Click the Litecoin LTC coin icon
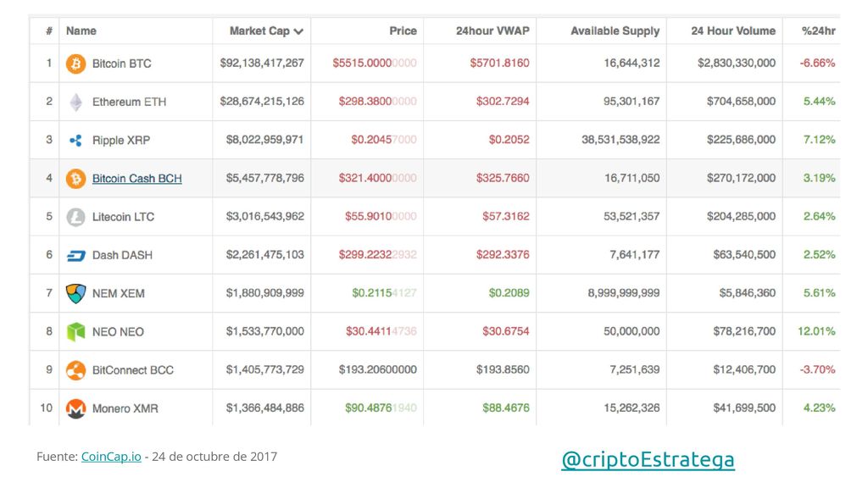 click(75, 217)
